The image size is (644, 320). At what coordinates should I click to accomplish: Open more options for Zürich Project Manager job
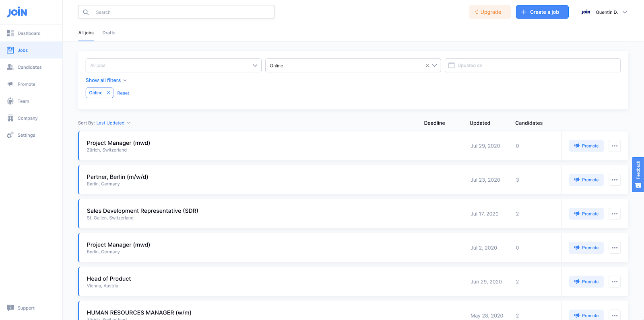pyautogui.click(x=615, y=146)
